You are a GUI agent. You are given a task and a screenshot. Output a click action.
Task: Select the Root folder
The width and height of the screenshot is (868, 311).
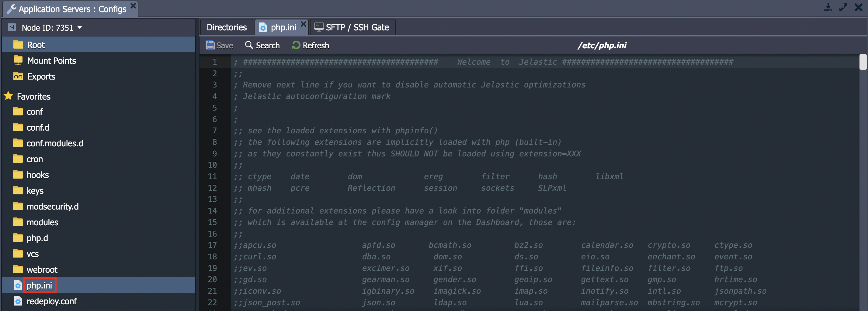pyautogui.click(x=99, y=45)
